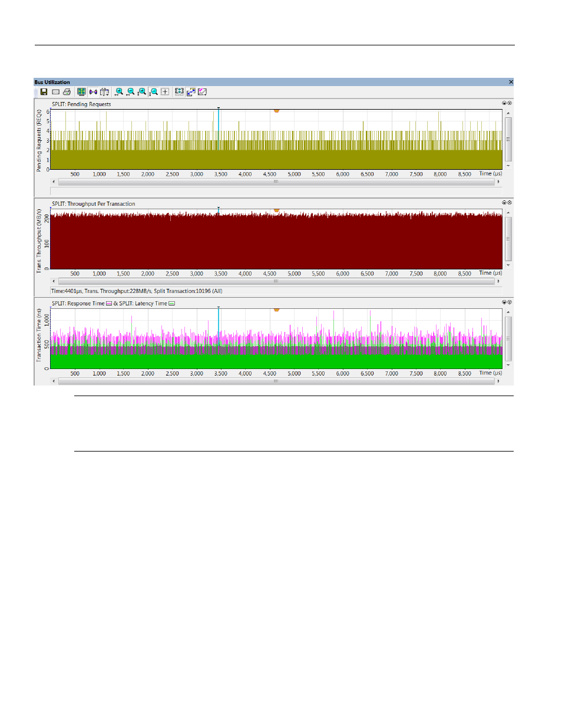
Task: Click Throughput graph horizontal scroll right arrow
Action: tap(498, 281)
